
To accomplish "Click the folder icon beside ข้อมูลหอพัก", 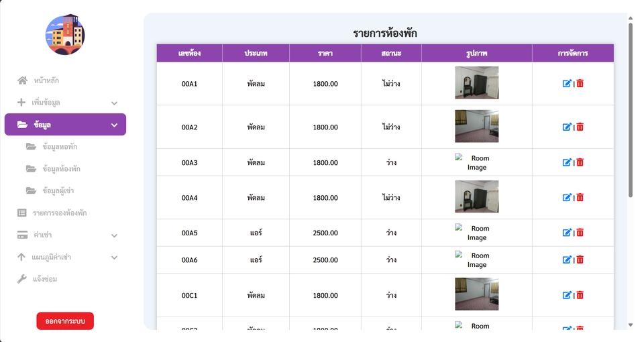I will [x=31, y=147].
